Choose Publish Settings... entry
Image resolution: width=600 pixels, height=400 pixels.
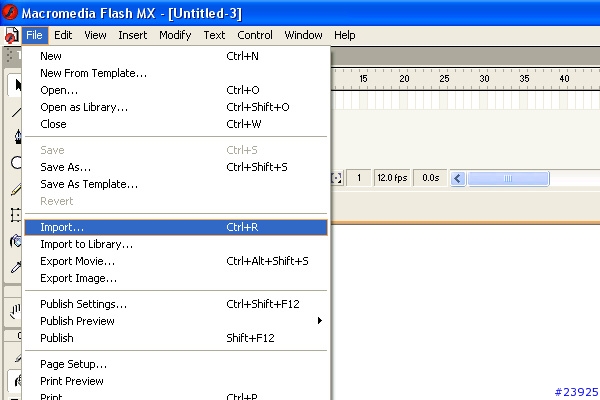click(176, 304)
